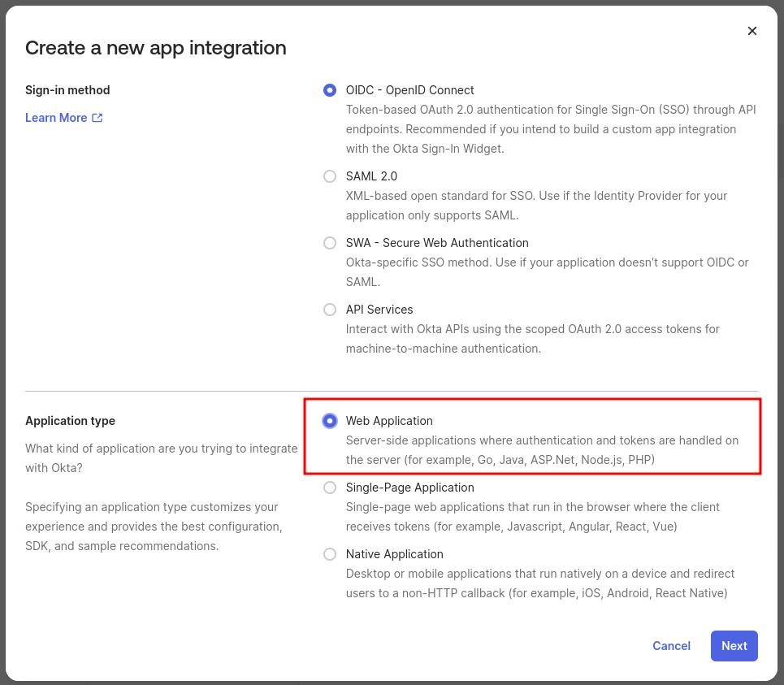Viewport: 784px width, 685px height.
Task: Select OIDC - OpenID Connect radio button
Action: [x=330, y=90]
